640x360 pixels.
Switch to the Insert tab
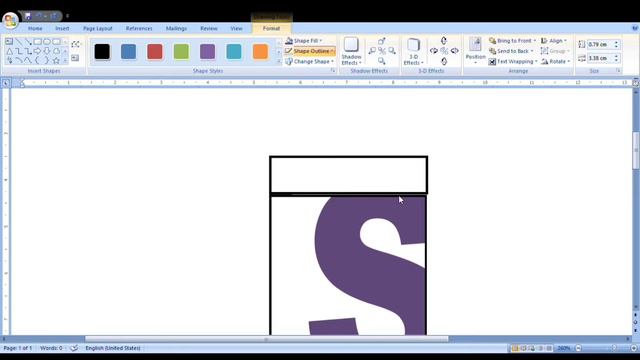click(62, 29)
